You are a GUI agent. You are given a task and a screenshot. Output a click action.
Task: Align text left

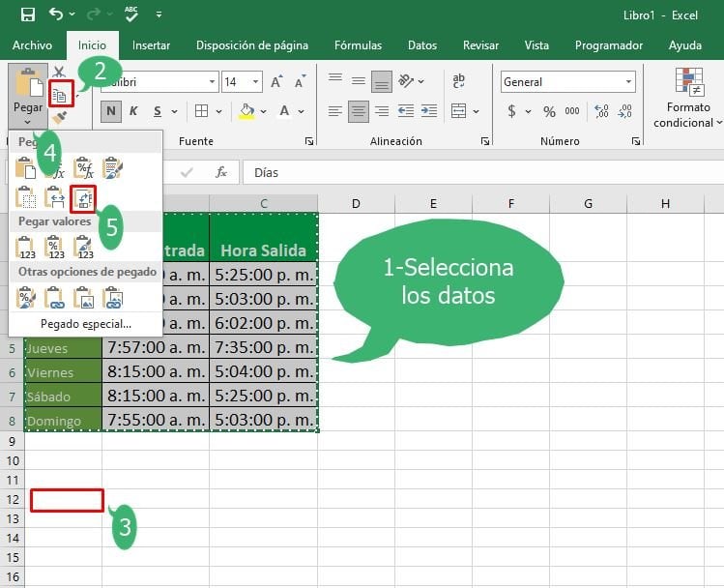[x=335, y=111]
